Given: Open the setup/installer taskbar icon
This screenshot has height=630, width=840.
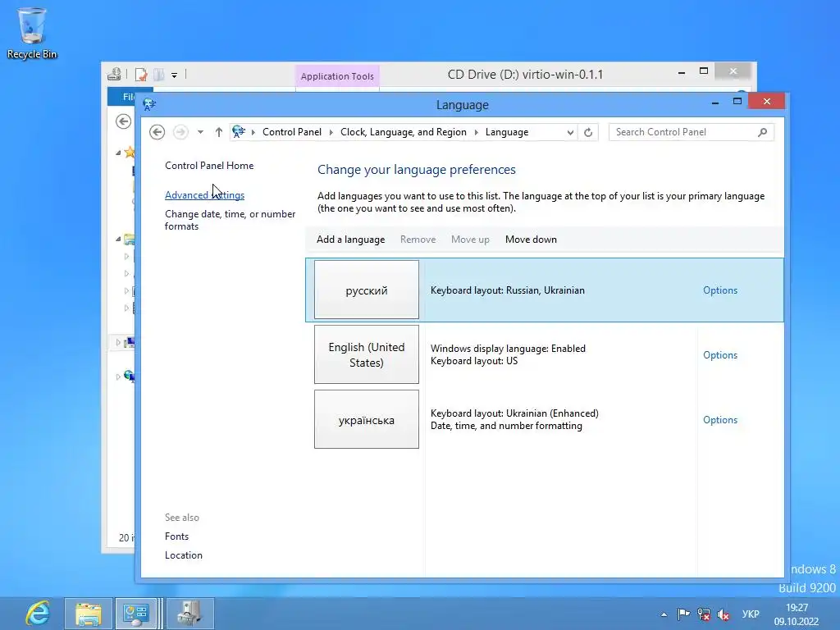Looking at the screenshot, I should (x=189, y=614).
